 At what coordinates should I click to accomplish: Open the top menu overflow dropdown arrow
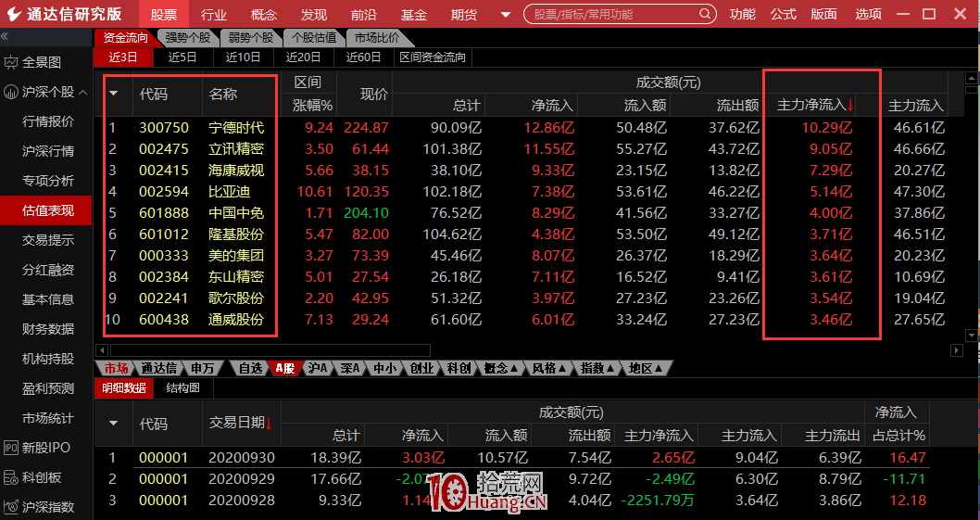coord(506,15)
